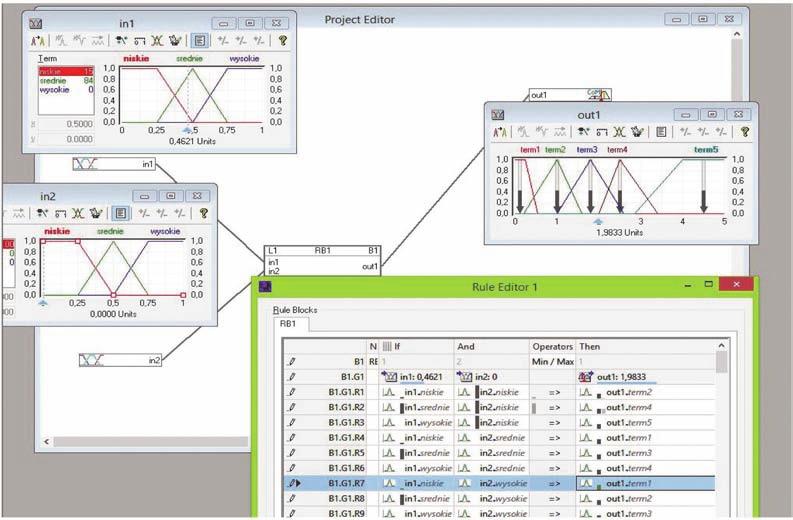Click the scroll up arrow in Rule Editor table
This screenshot has width=793, height=520.
(x=722, y=345)
